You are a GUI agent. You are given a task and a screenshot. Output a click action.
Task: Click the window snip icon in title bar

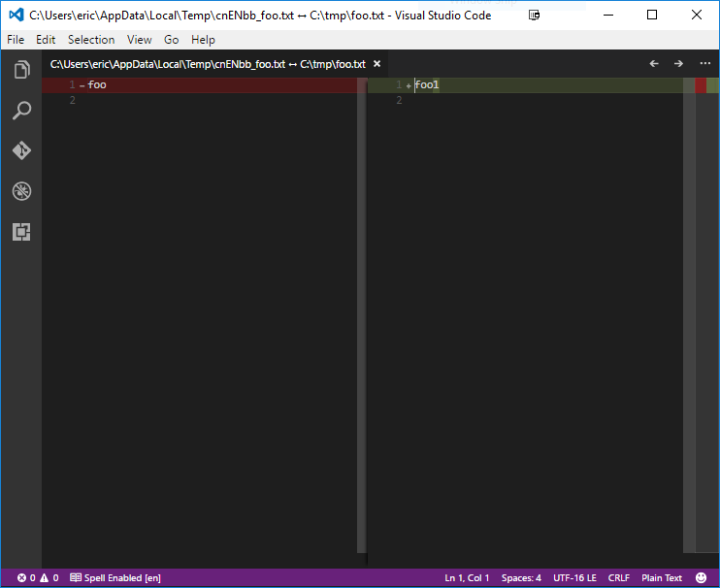tap(534, 16)
